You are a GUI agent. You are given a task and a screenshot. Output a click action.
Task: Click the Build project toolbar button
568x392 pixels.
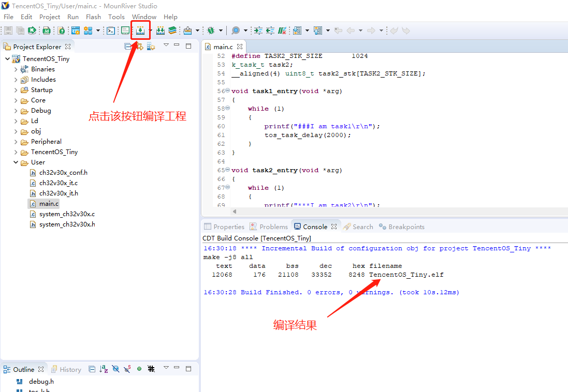[140, 31]
